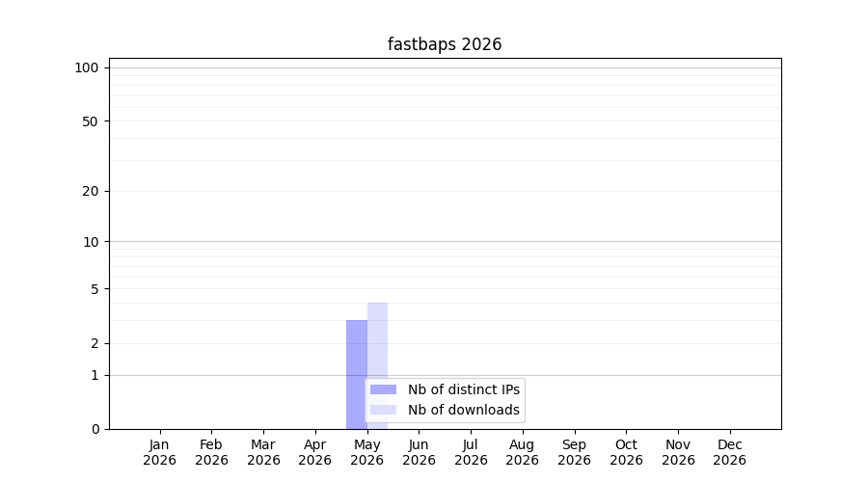Click the 20 y-axis tick label
This screenshot has height=482, width=868.
click(91, 192)
